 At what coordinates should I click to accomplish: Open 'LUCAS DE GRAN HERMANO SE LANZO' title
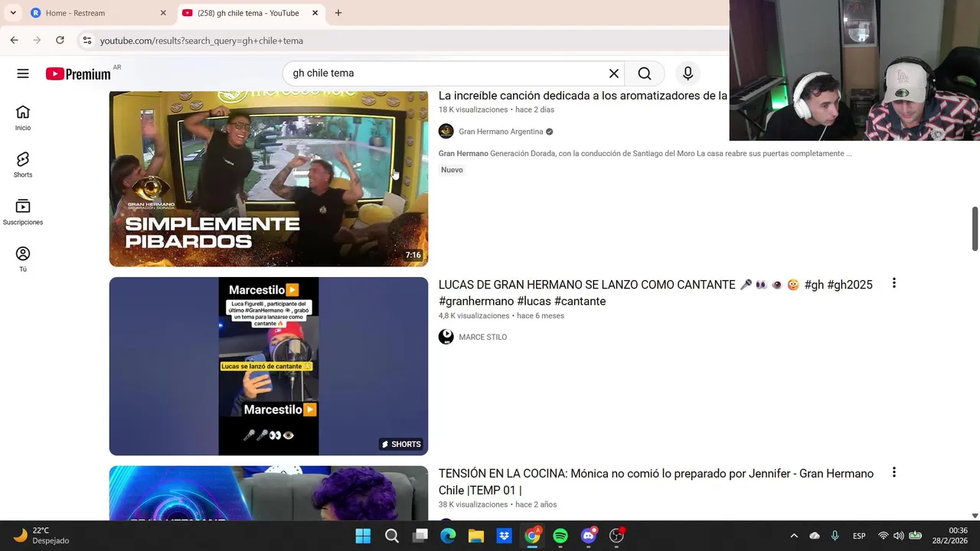click(x=655, y=293)
